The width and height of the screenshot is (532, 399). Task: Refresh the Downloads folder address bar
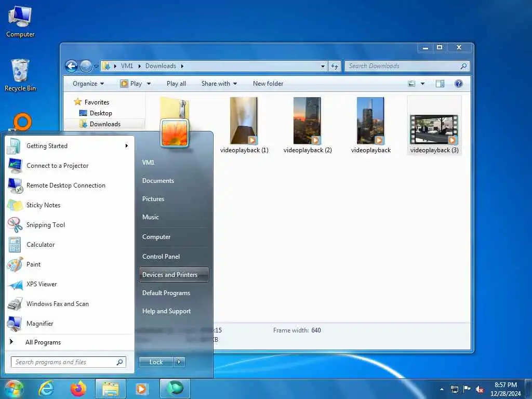click(x=335, y=66)
